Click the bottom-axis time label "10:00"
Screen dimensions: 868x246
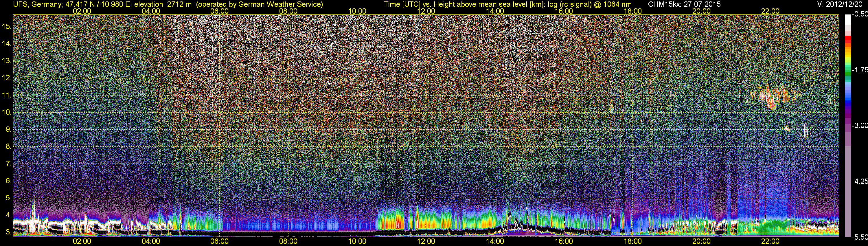click(357, 241)
